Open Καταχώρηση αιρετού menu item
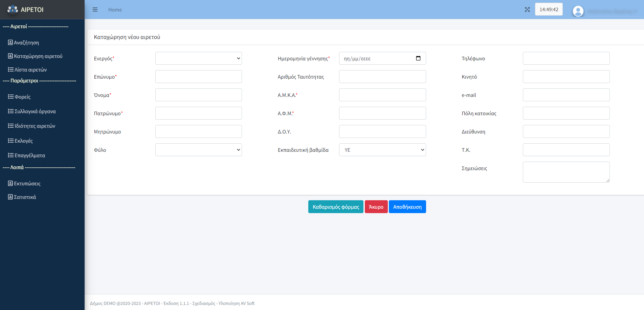 (x=38, y=56)
